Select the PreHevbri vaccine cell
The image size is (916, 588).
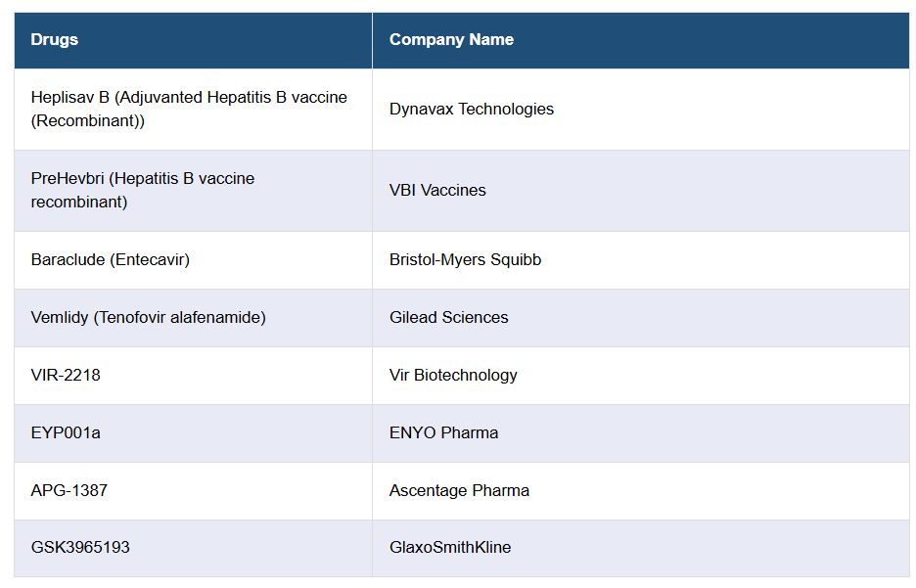pos(143,191)
